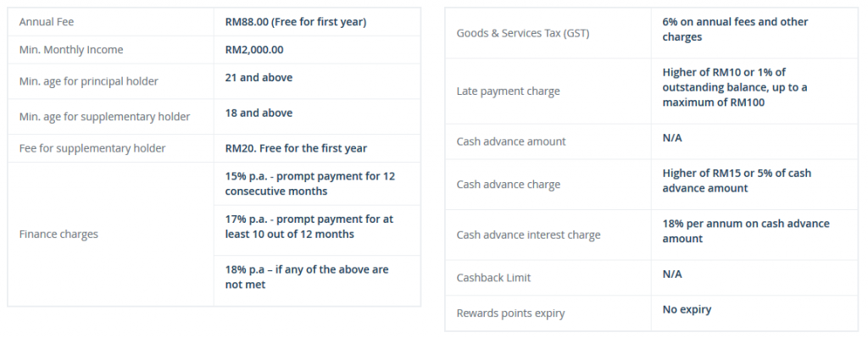
Task: Click Cash advance interest charge label
Action: click(x=529, y=235)
